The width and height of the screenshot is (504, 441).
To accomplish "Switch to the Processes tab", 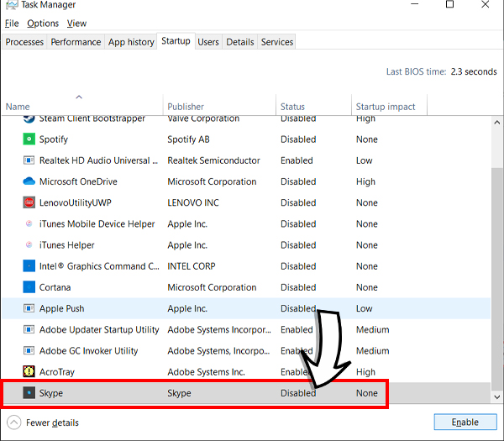I will click(24, 42).
